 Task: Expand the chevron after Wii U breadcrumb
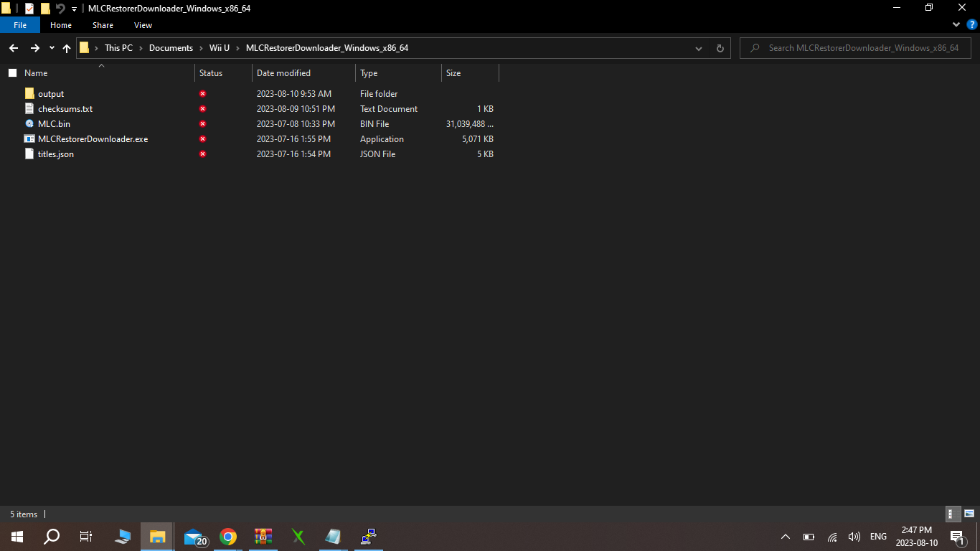pos(238,48)
